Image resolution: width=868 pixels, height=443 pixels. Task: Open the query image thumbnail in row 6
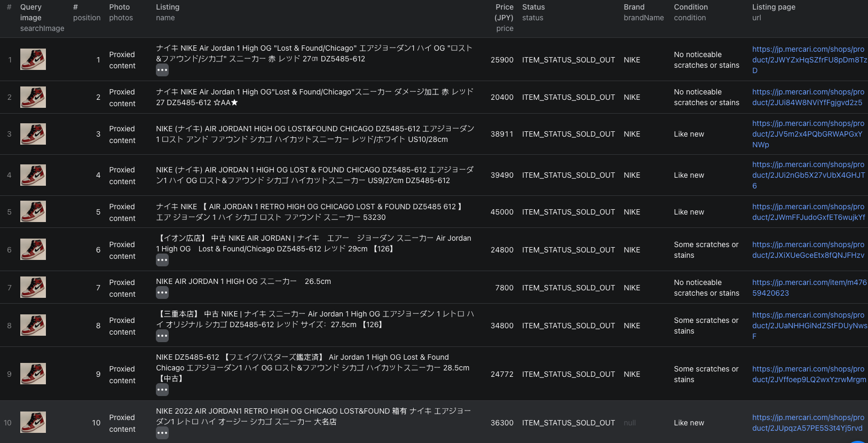click(33, 249)
